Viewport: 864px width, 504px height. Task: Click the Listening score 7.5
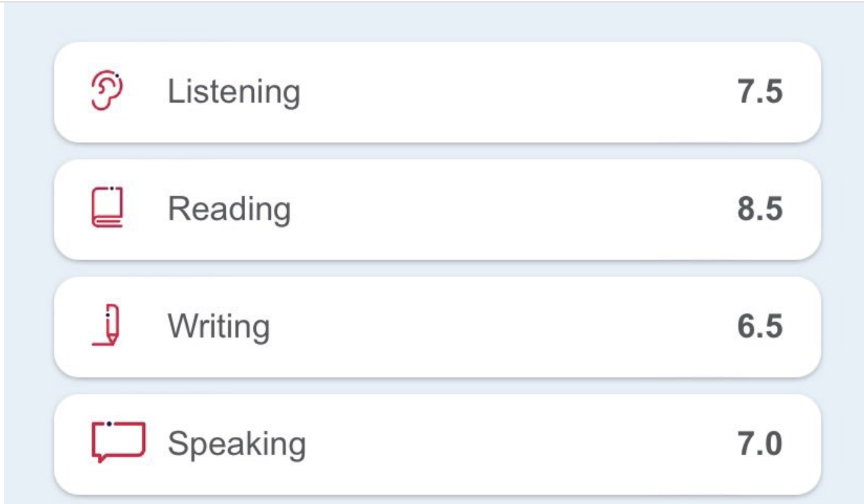coord(760,92)
